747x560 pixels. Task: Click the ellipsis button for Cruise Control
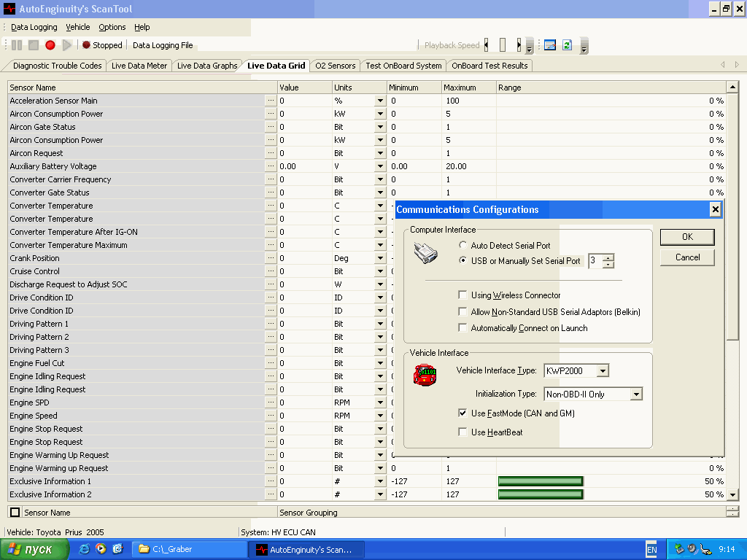point(271,271)
